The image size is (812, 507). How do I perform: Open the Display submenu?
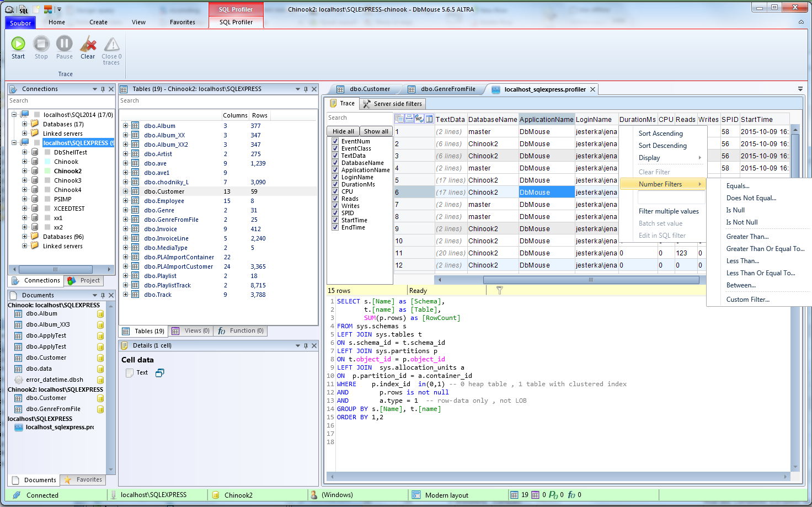tap(663, 158)
